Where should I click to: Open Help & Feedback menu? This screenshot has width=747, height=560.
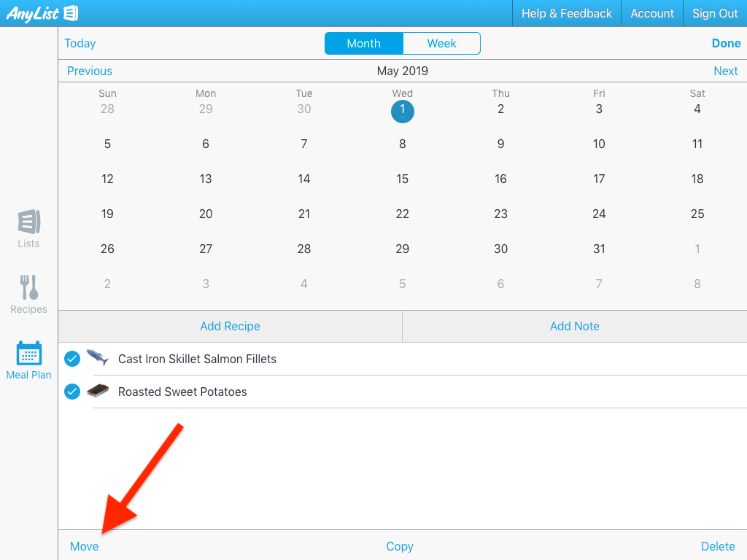(566, 13)
